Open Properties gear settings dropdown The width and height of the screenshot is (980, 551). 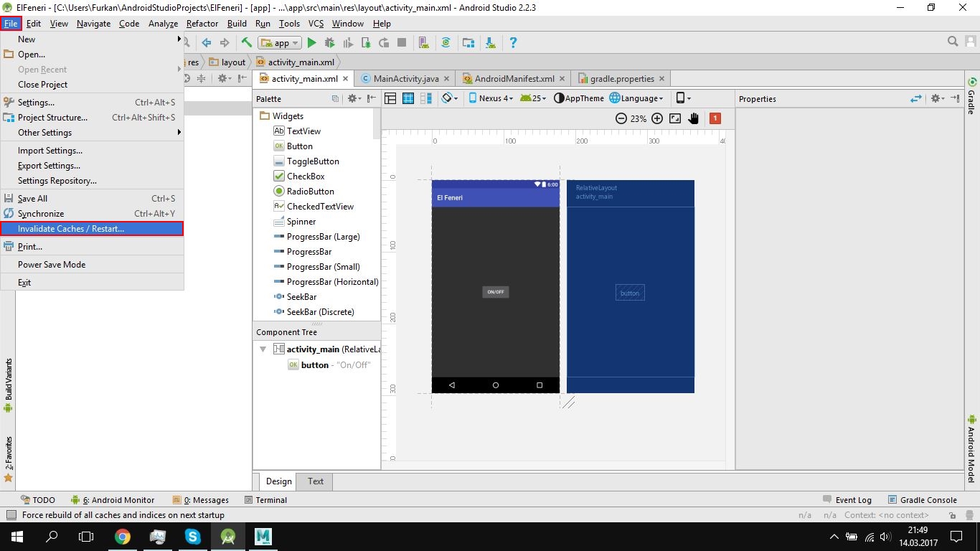[x=938, y=99]
